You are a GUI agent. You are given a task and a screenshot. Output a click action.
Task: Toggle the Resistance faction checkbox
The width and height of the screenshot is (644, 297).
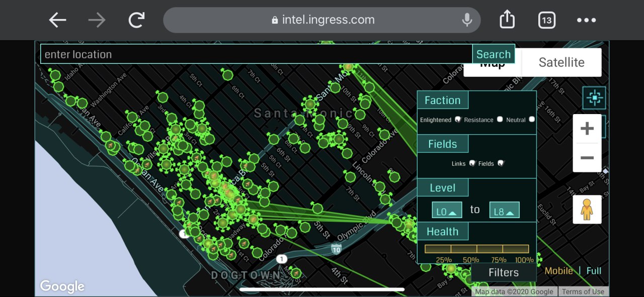tap(500, 120)
